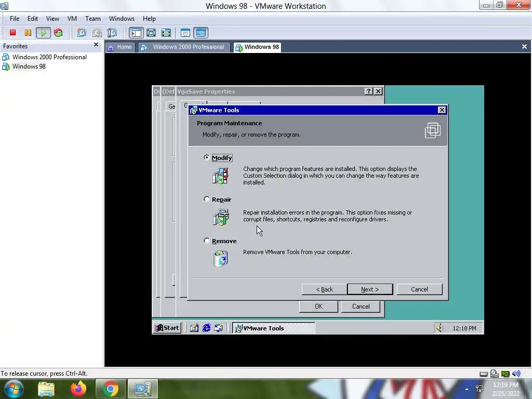Switch to the Windows 2000 Professional tab
This screenshot has width=532, height=399.
[x=183, y=47]
